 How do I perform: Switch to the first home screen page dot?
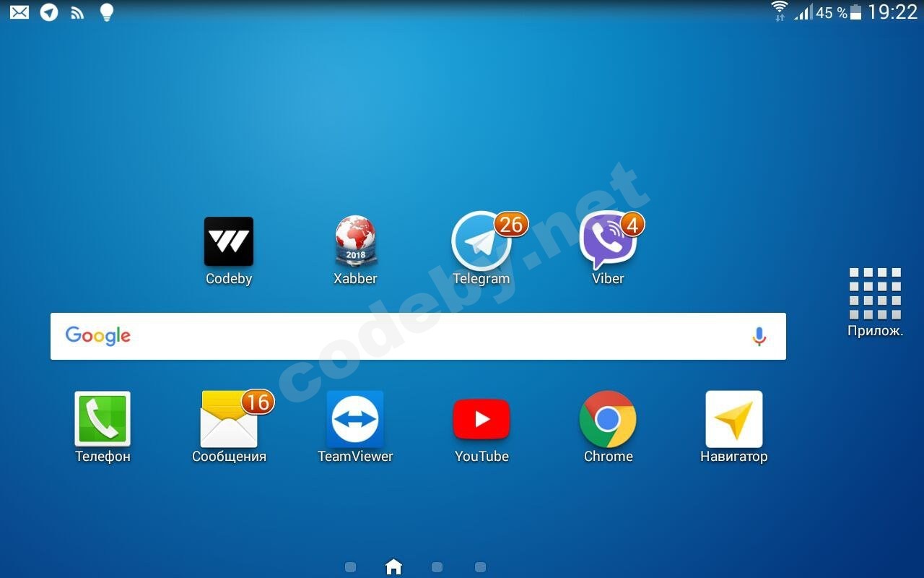tap(350, 567)
